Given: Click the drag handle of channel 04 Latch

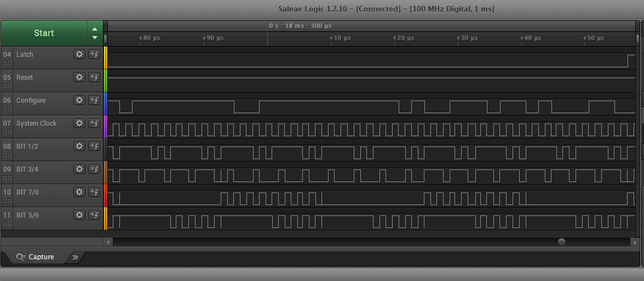Looking at the screenshot, I should point(7,63).
